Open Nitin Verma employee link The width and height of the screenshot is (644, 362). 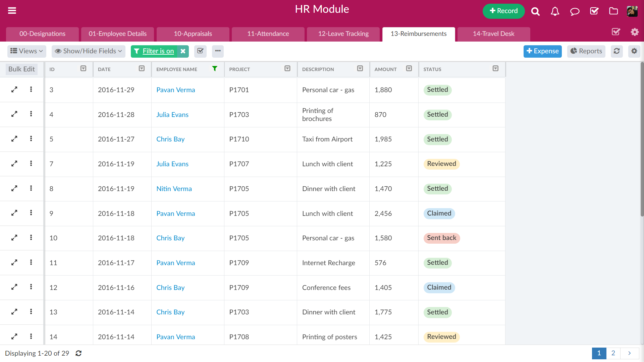click(174, 189)
